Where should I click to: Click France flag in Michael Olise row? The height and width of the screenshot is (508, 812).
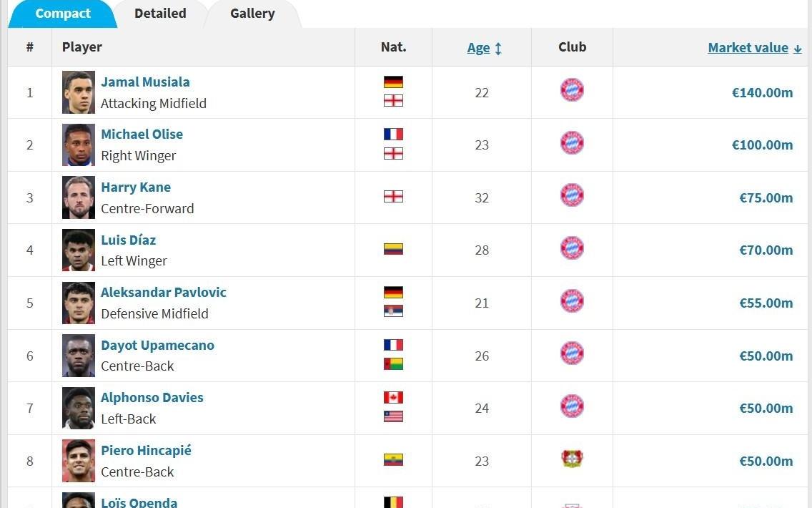[393, 135]
